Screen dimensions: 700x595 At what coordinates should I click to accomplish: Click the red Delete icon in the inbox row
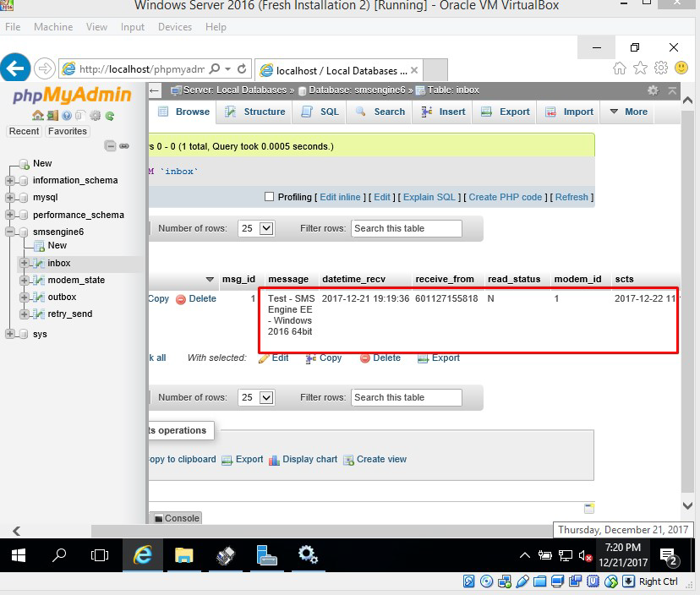tap(180, 299)
